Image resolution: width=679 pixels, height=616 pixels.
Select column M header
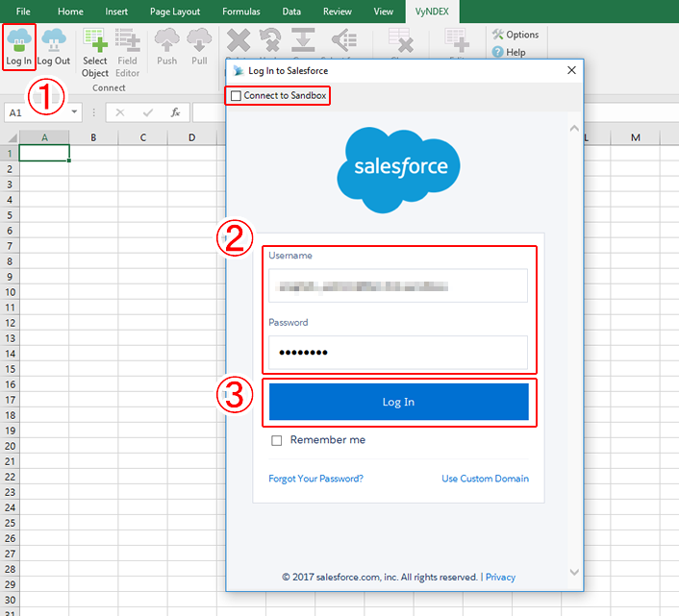point(636,137)
